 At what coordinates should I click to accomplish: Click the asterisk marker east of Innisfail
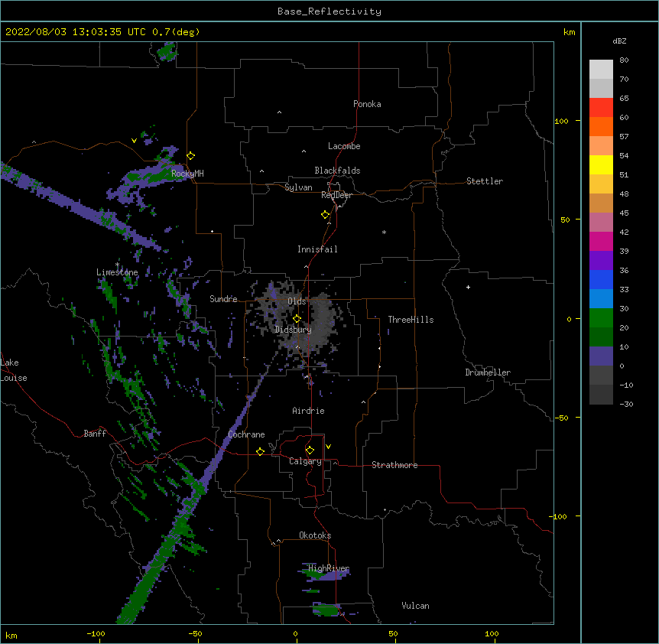(x=384, y=233)
